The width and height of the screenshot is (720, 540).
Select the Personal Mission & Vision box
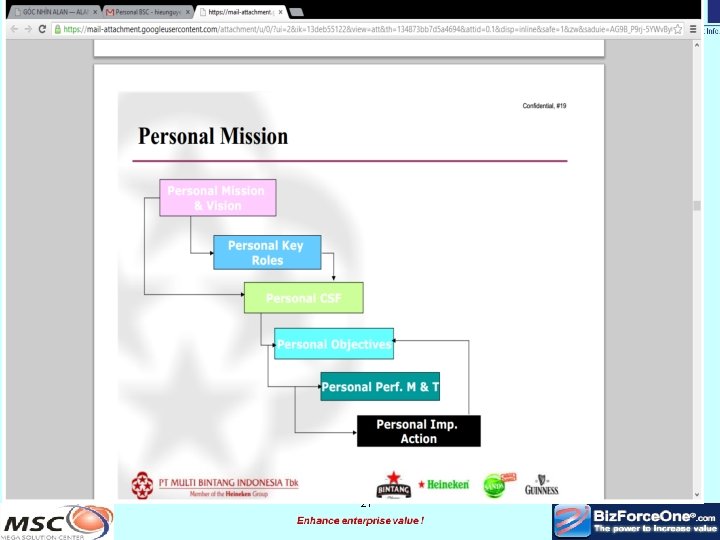click(x=218, y=197)
